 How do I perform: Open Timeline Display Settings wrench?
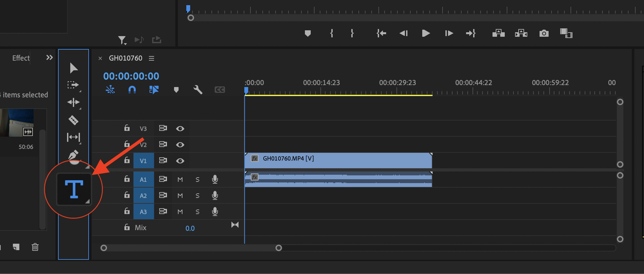[x=198, y=90]
